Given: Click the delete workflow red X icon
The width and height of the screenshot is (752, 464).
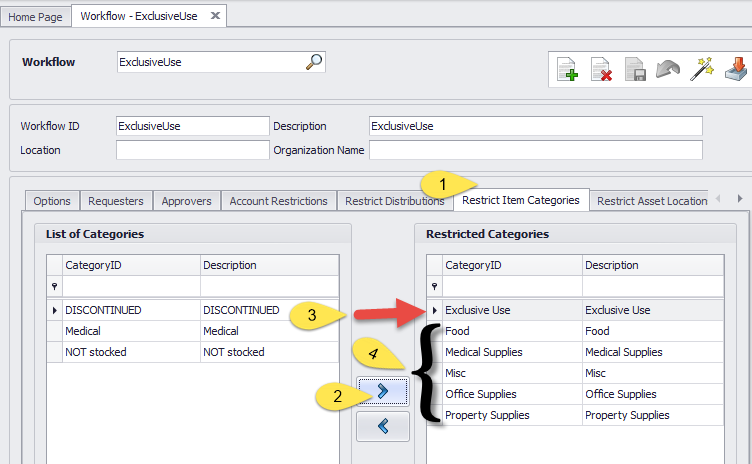Looking at the screenshot, I should (601, 70).
